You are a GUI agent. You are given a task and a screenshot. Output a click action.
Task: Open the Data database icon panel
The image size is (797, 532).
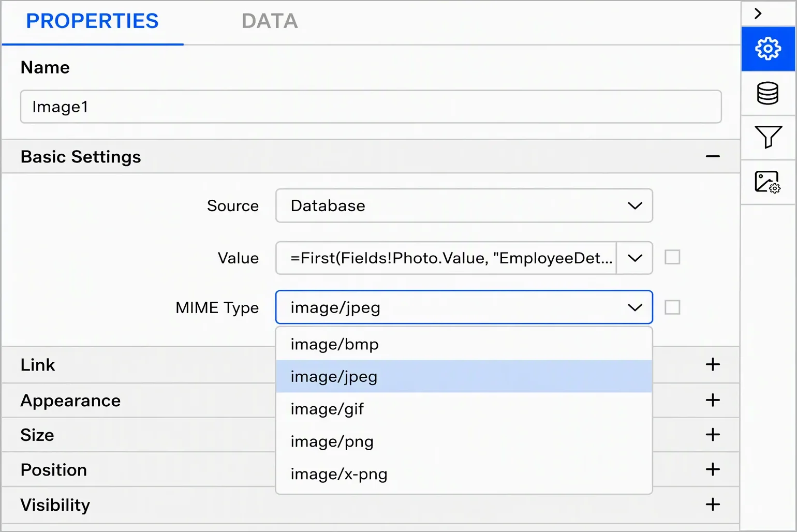tap(768, 94)
